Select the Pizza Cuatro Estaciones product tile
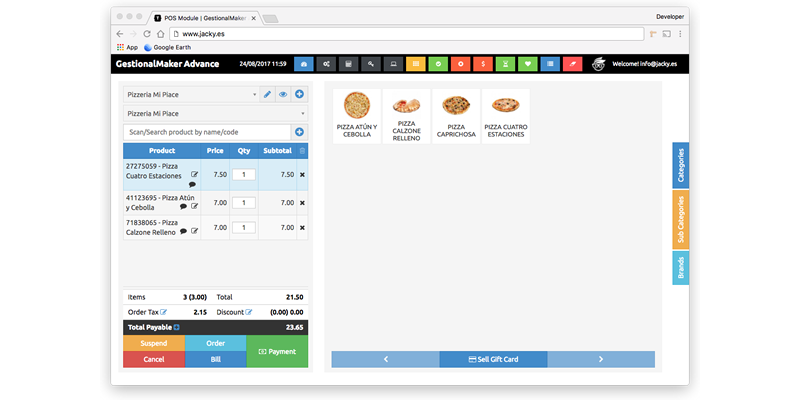The width and height of the screenshot is (800, 400). (506, 116)
